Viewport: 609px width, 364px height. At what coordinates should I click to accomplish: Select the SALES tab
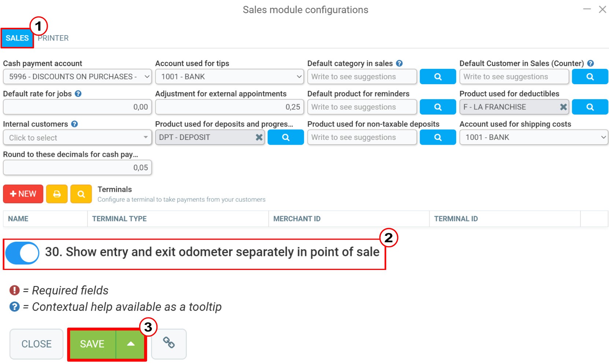[x=17, y=38]
